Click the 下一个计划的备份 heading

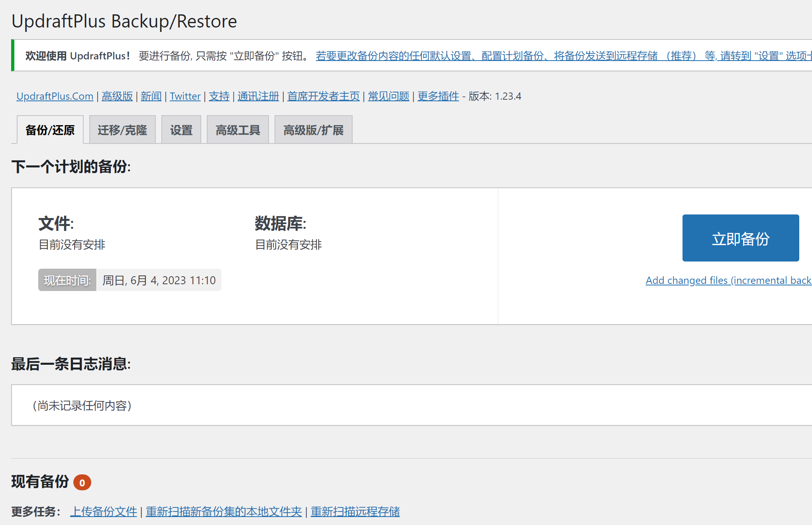click(x=71, y=167)
